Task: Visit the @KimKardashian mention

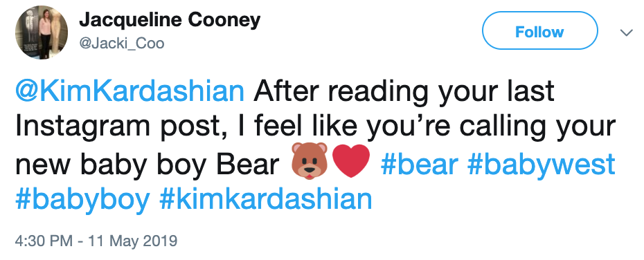Action: tap(130, 92)
